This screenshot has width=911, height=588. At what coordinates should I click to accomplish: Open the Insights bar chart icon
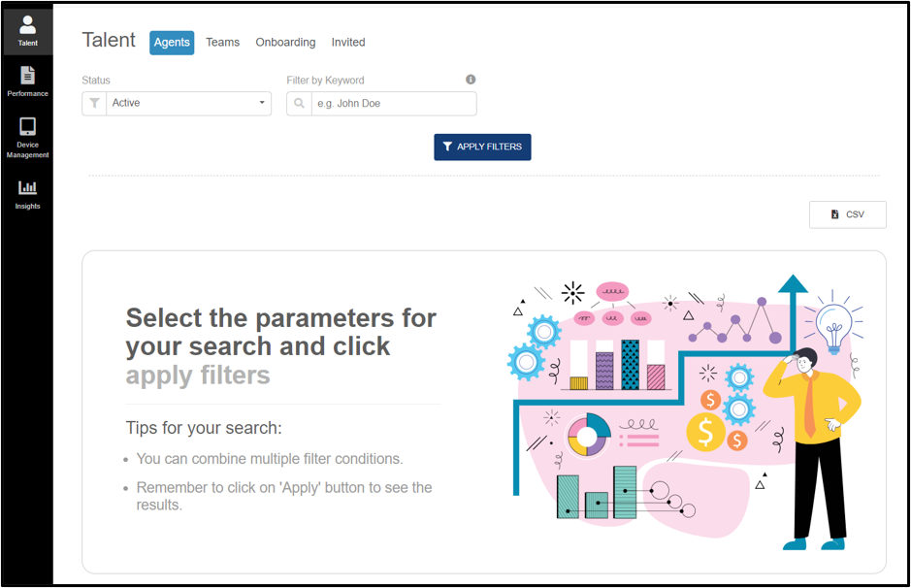(x=27, y=187)
